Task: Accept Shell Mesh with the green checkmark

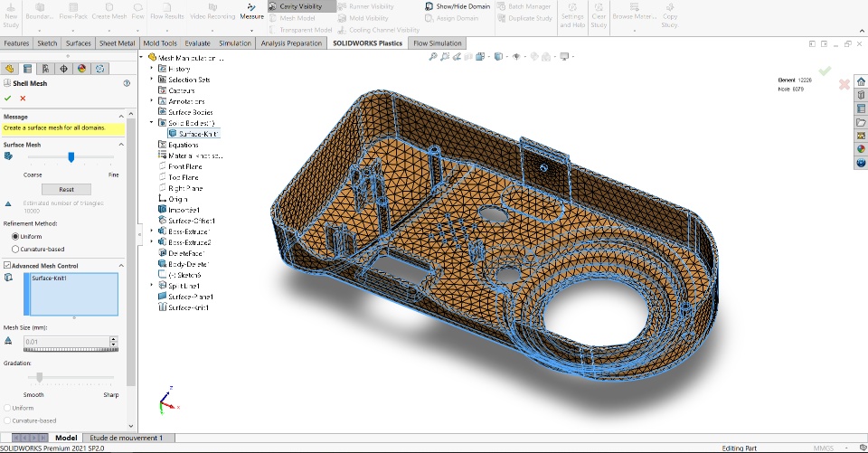Action: click(8, 98)
